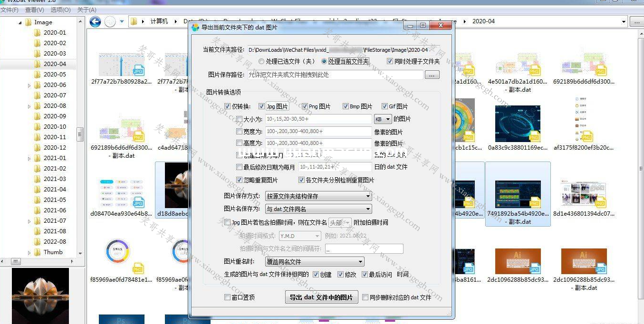The width and height of the screenshot is (644, 324).
Task: Click the Thumb folder icon in sidebar
Action: coord(37,252)
